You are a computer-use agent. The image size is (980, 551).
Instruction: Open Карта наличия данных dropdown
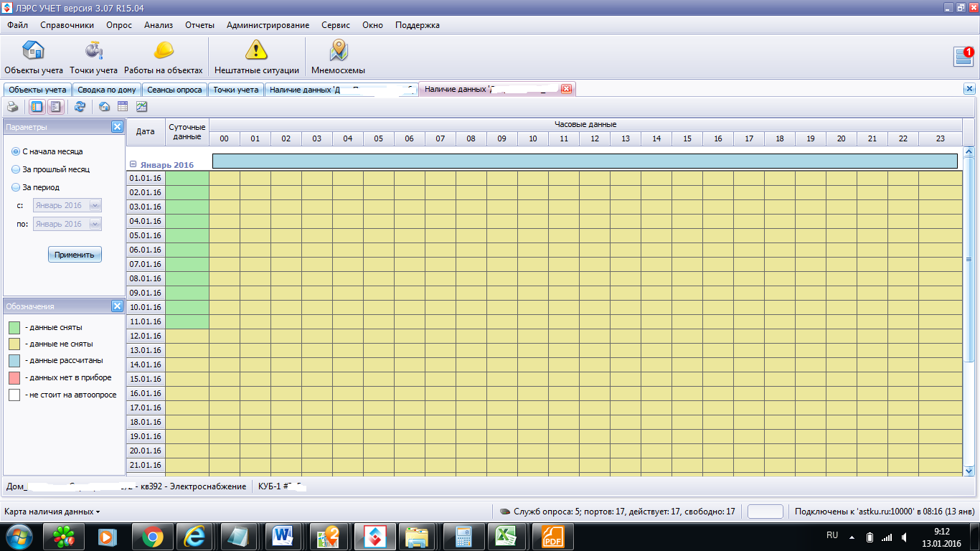[52, 512]
